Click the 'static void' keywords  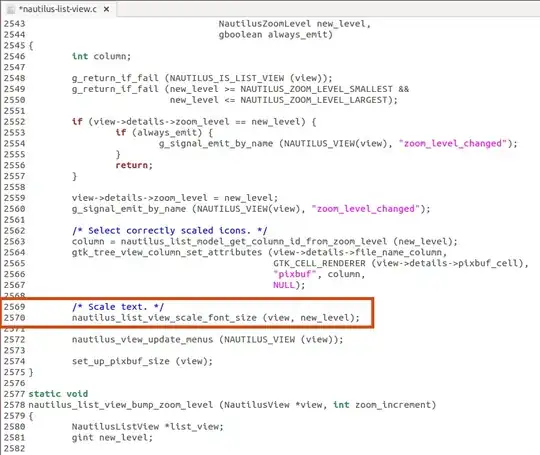[58, 394]
